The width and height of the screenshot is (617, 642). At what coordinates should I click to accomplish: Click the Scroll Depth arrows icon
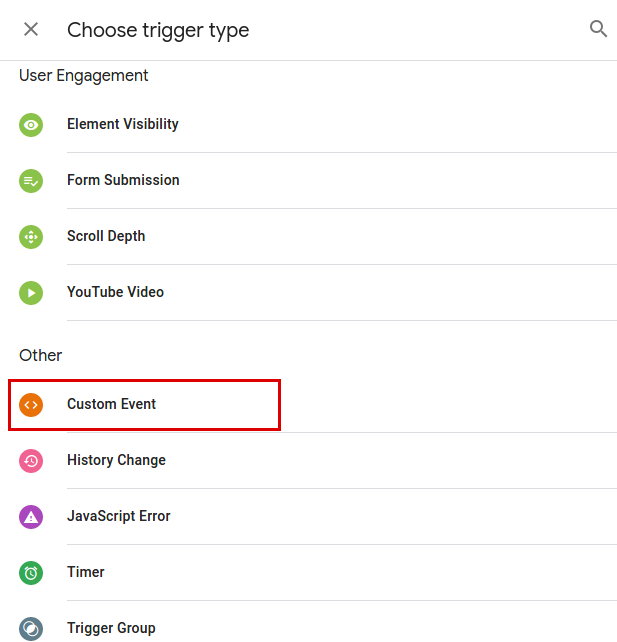tap(31, 237)
